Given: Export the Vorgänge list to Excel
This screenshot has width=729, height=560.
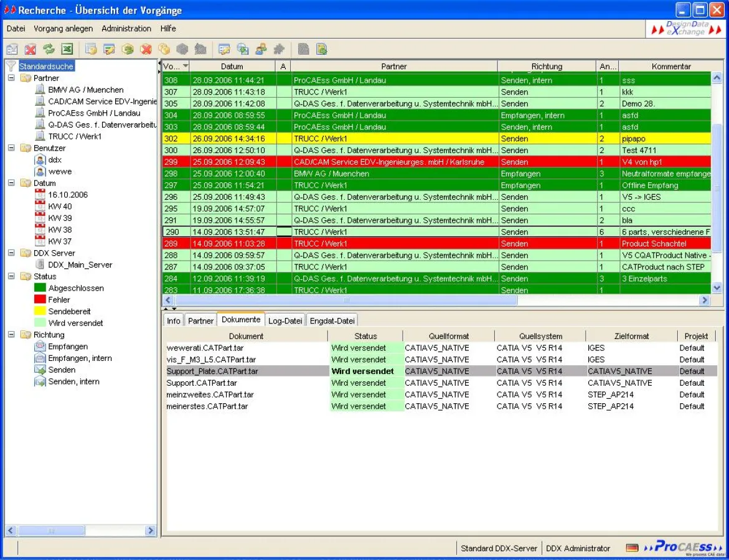Looking at the screenshot, I should point(67,49).
